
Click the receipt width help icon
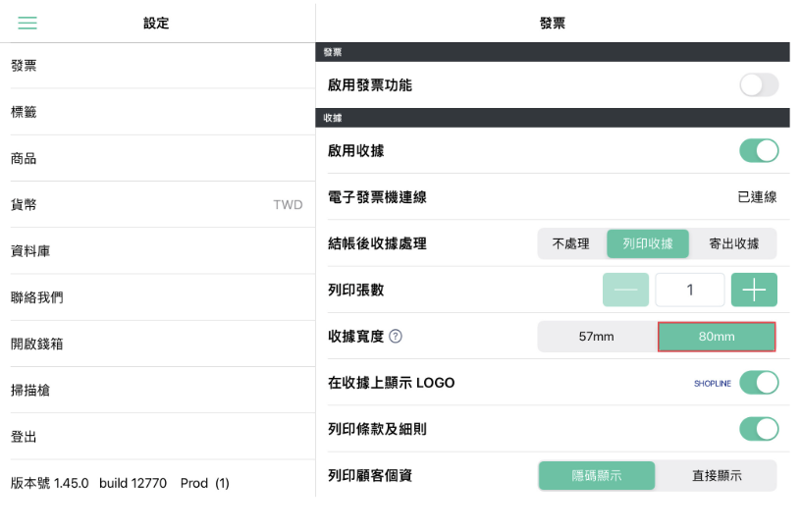396,337
